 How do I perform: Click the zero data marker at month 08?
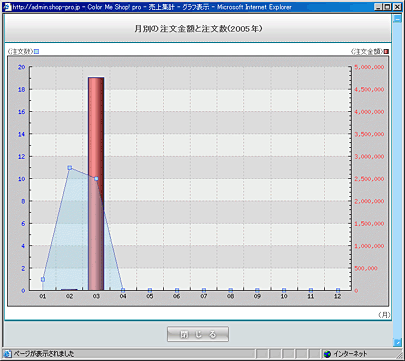(x=231, y=290)
